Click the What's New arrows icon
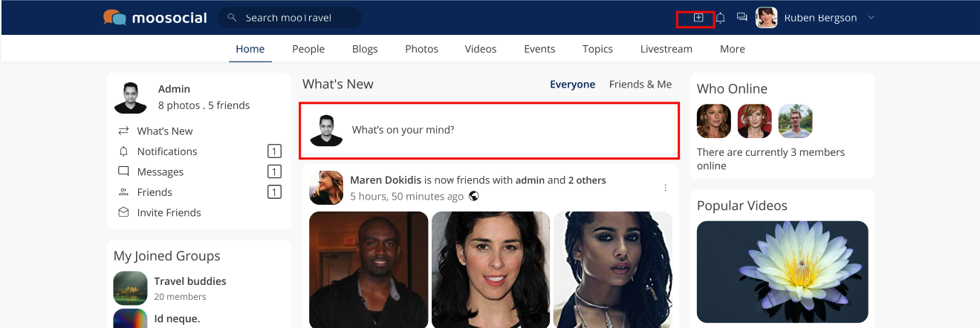980x328 pixels. click(x=123, y=131)
